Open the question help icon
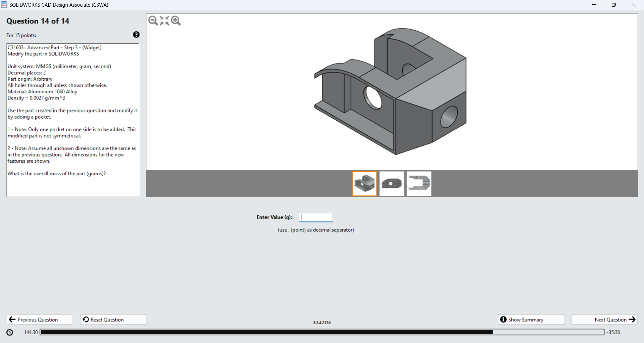 136,35
